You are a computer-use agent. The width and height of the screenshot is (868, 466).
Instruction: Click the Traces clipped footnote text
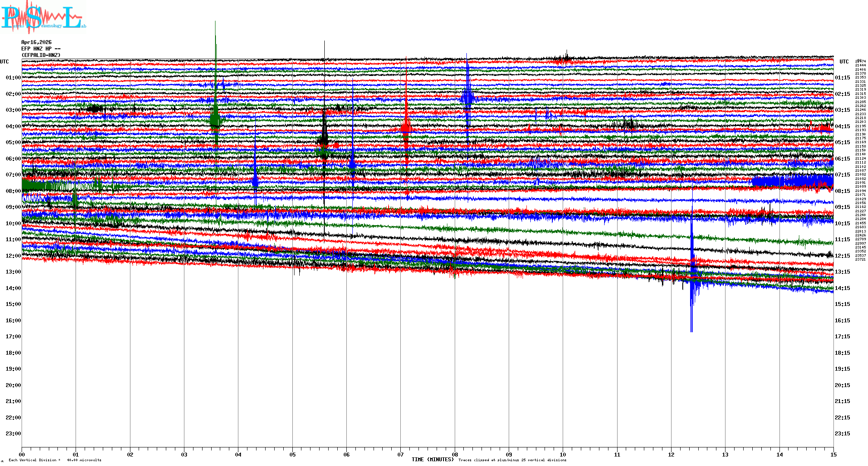click(x=512, y=460)
